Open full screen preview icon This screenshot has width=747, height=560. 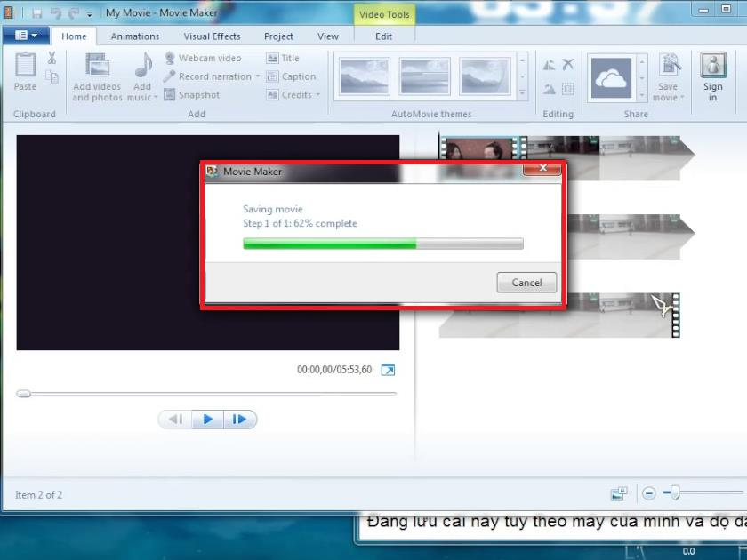click(388, 370)
